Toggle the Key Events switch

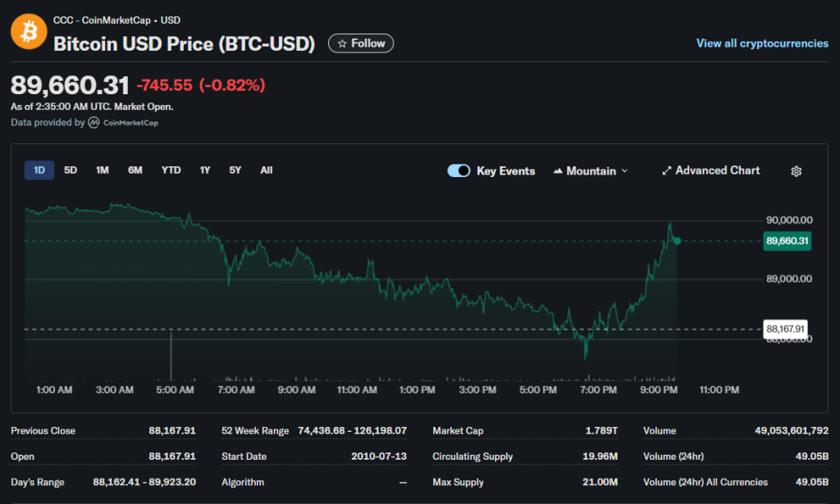pos(459,170)
